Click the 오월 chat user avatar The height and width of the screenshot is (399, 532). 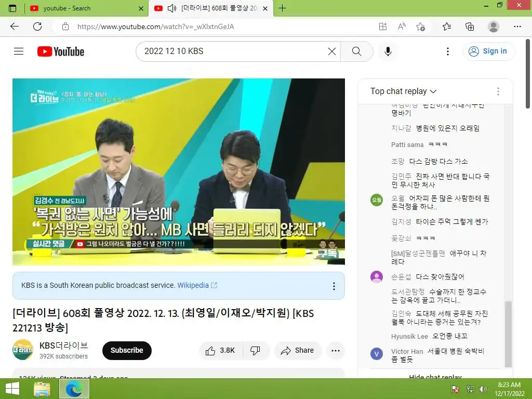click(377, 200)
